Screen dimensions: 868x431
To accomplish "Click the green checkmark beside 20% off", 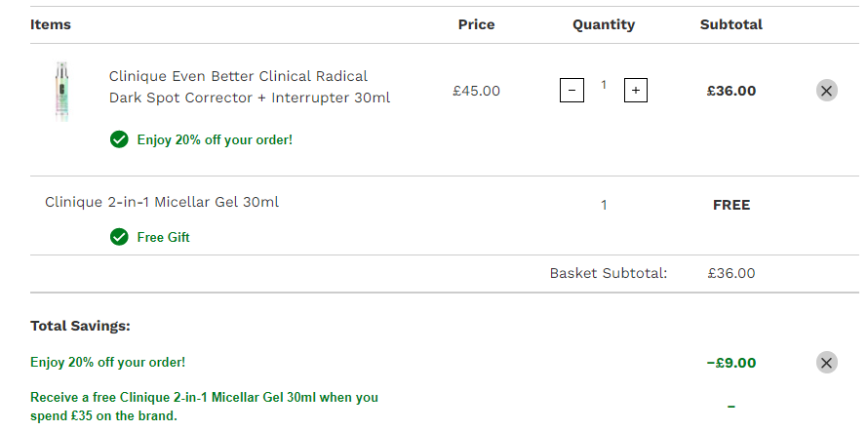I will pyautogui.click(x=119, y=140).
